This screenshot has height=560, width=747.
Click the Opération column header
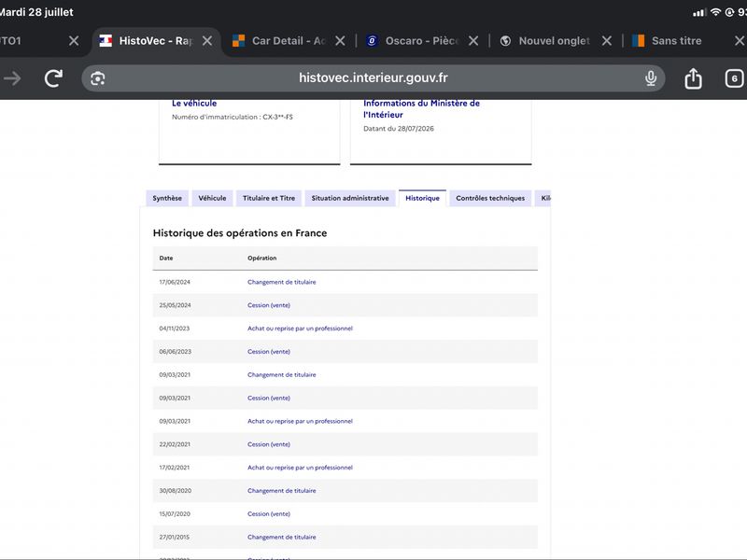click(262, 259)
